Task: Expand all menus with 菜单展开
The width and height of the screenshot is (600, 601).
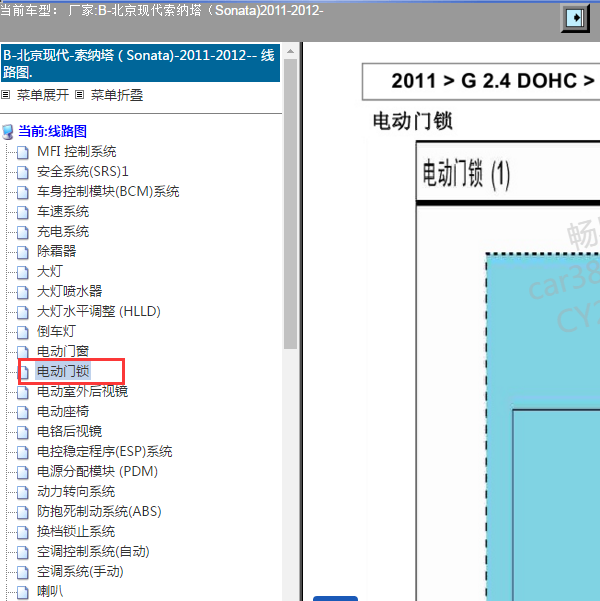Action: pyautogui.click(x=43, y=95)
